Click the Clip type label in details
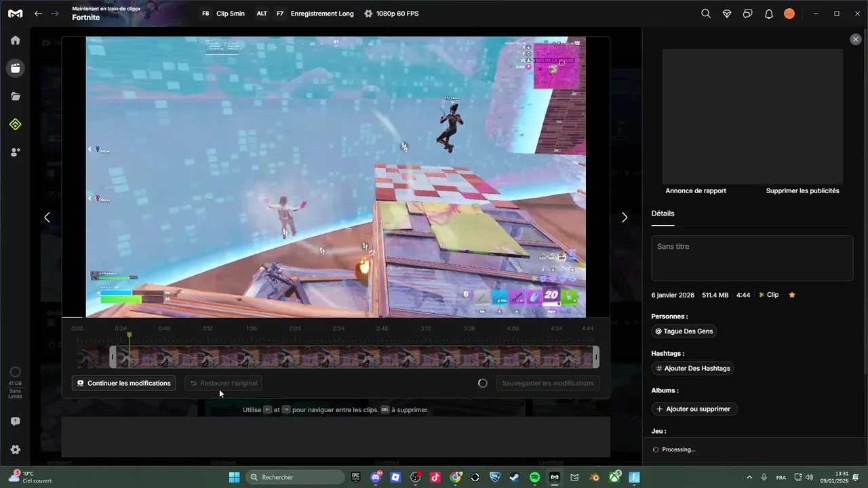 pyautogui.click(x=768, y=295)
